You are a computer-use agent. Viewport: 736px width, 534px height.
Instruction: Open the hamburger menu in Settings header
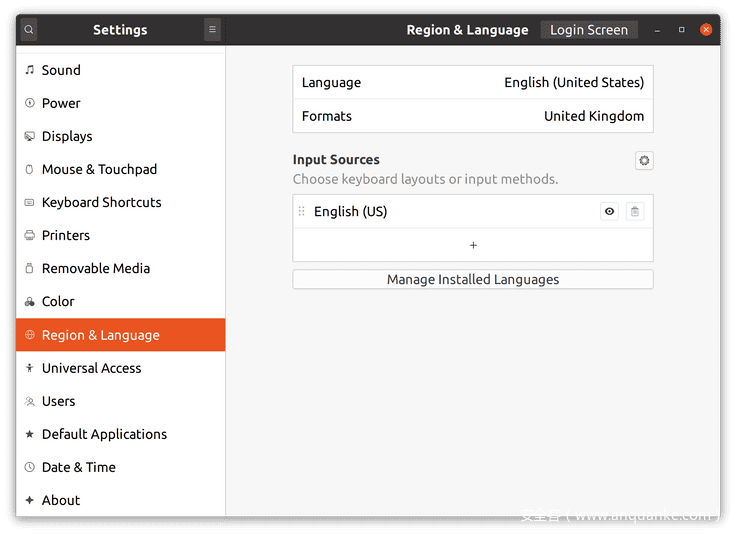coord(212,30)
